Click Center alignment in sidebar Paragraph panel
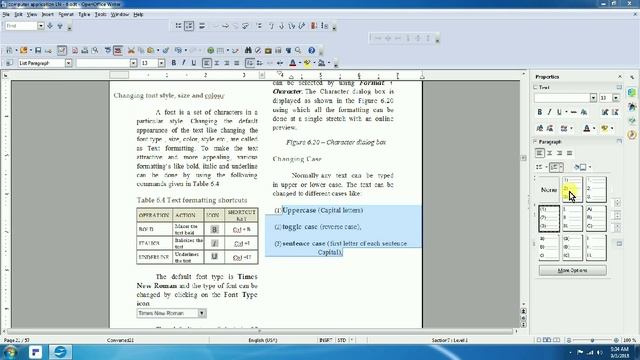 coord(549,153)
